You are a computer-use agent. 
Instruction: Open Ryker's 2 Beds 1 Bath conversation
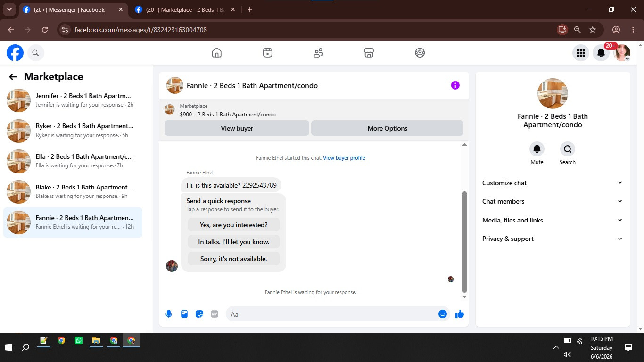(x=73, y=131)
